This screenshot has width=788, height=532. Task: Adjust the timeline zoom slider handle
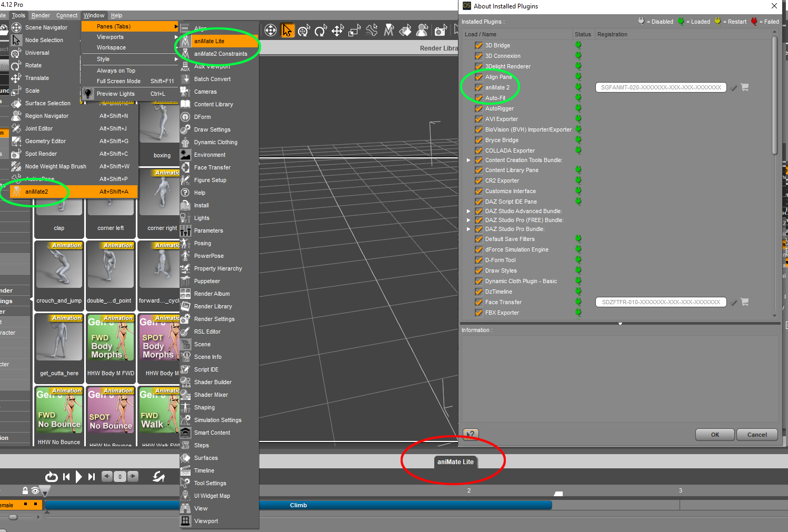(x=13, y=517)
